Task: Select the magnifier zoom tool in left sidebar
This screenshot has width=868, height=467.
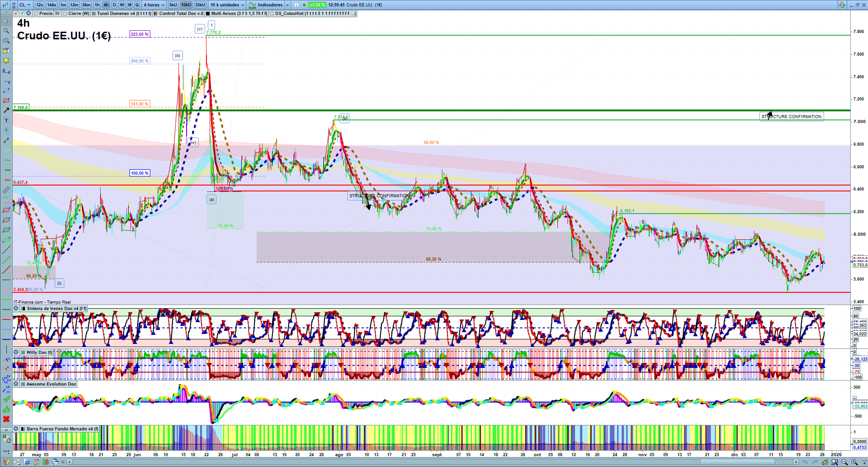Action: click(x=6, y=31)
